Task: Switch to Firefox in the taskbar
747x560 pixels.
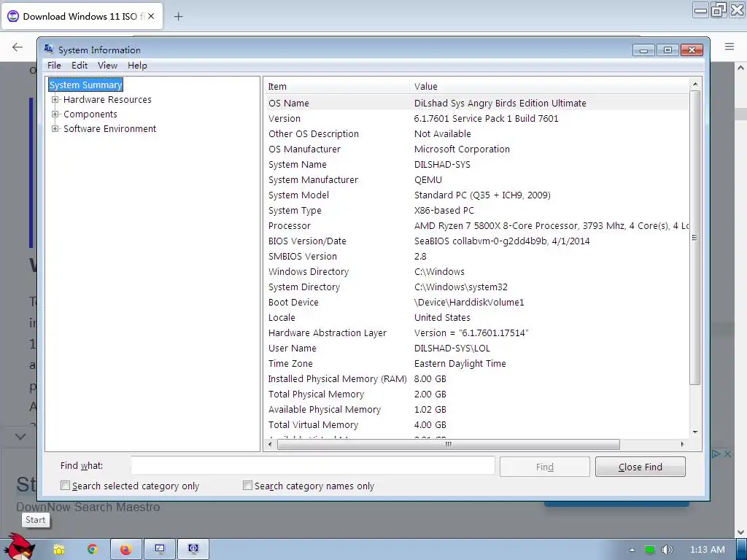Action: coord(125,550)
